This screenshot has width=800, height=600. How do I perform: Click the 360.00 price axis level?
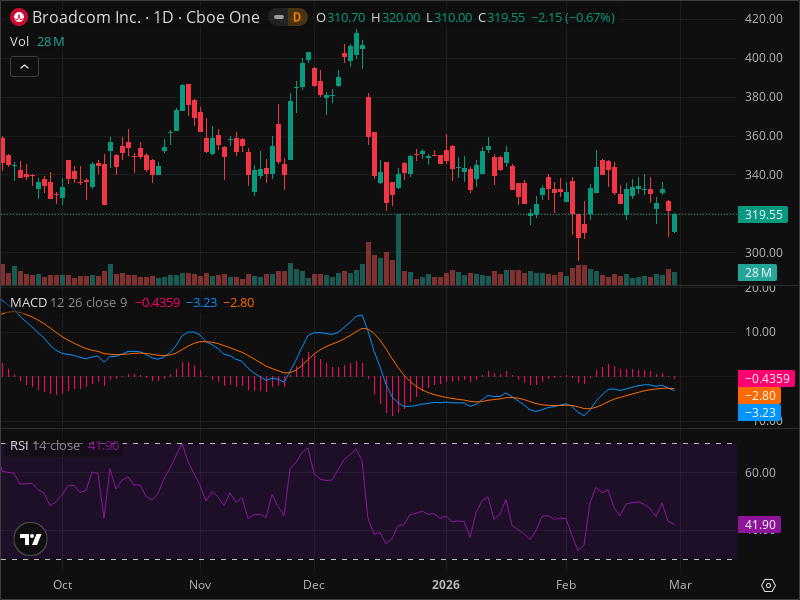[763, 136]
